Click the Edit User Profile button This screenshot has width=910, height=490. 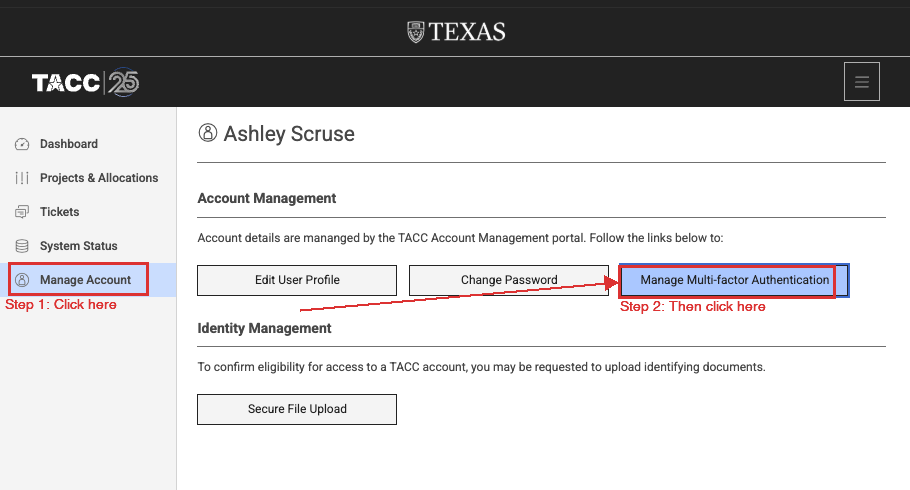pos(297,280)
